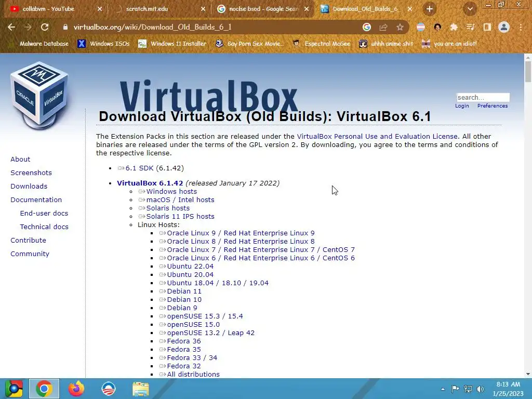Image resolution: width=532 pixels, height=399 pixels.
Task: Open the All distributions link
Action: click(193, 375)
